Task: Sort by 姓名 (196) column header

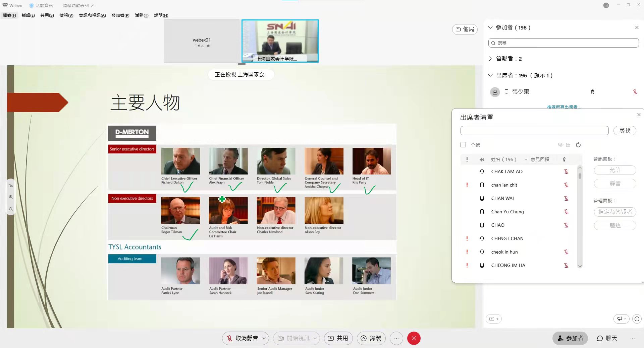Action: (503, 159)
